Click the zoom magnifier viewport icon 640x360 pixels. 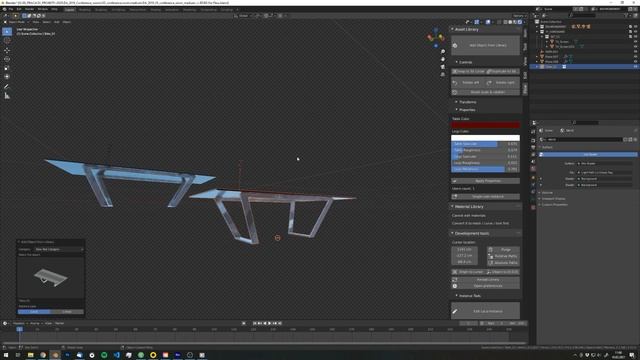click(x=443, y=52)
